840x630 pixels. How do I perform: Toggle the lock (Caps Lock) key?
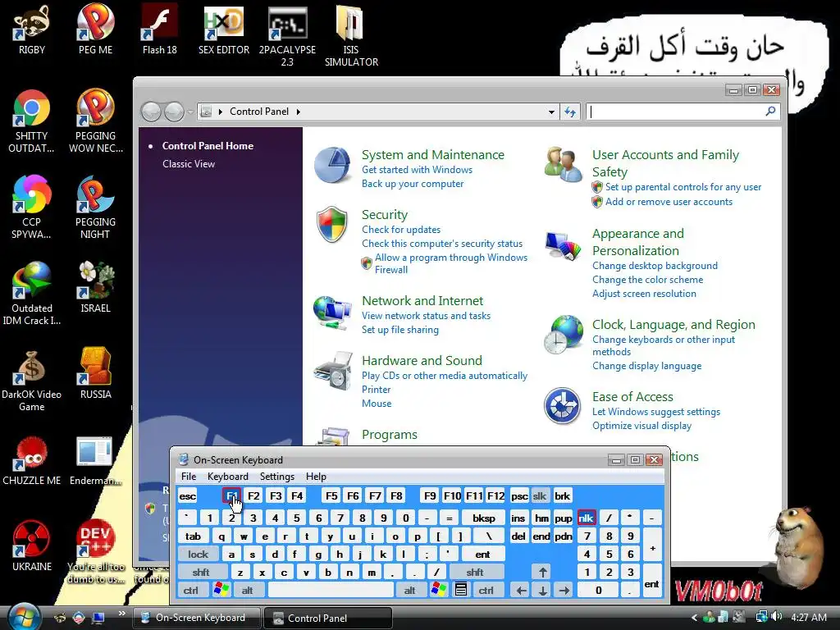point(199,554)
